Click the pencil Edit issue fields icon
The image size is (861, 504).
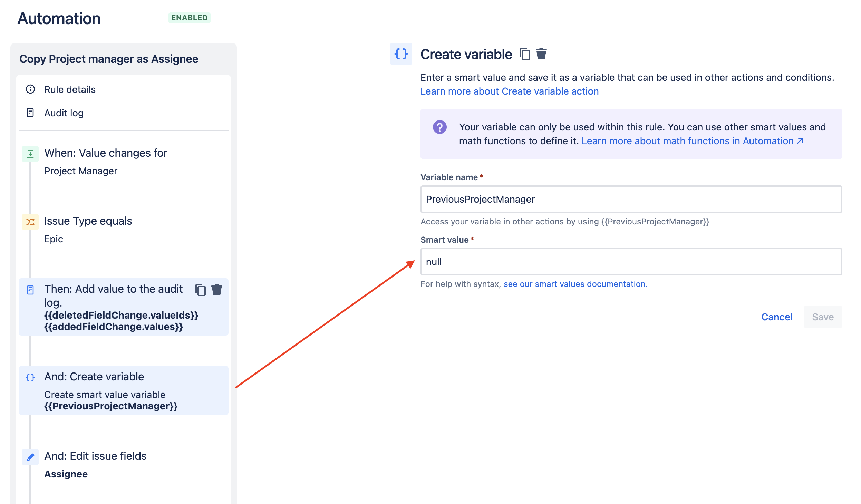[30, 457]
